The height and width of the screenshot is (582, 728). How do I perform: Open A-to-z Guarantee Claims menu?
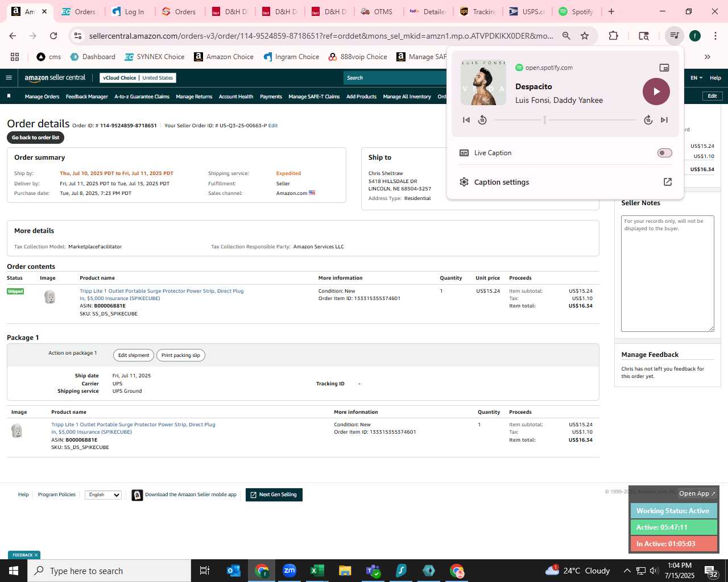pyautogui.click(x=142, y=97)
